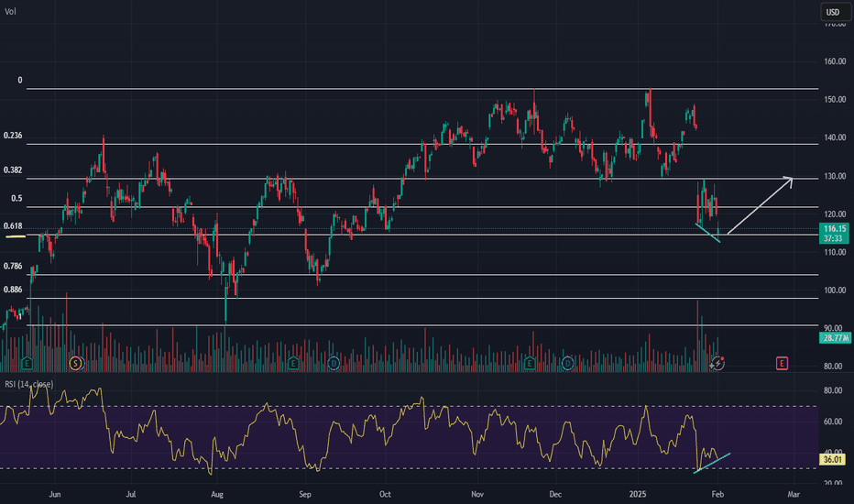Select the 0 Fibonacci level label
The image size is (854, 504).
pos(20,80)
